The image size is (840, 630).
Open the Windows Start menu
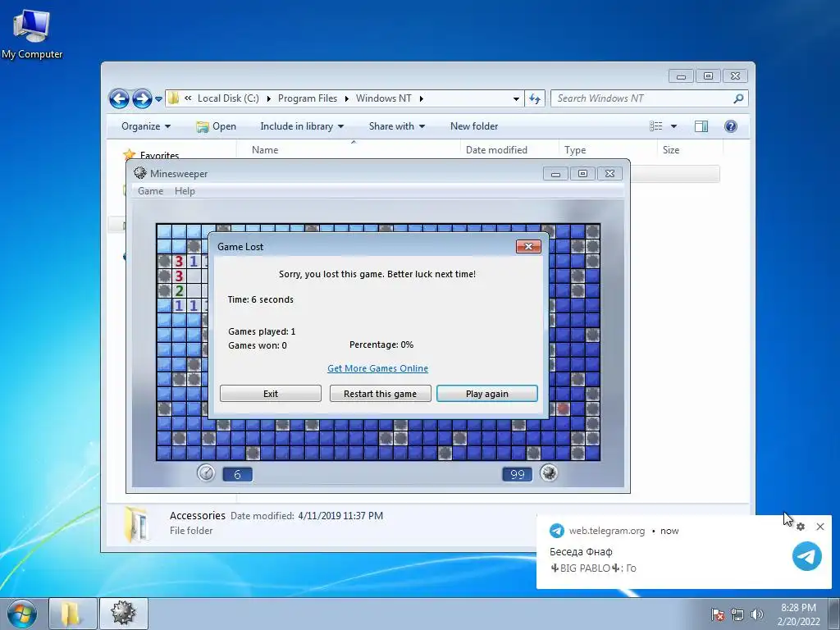[x=22, y=614]
